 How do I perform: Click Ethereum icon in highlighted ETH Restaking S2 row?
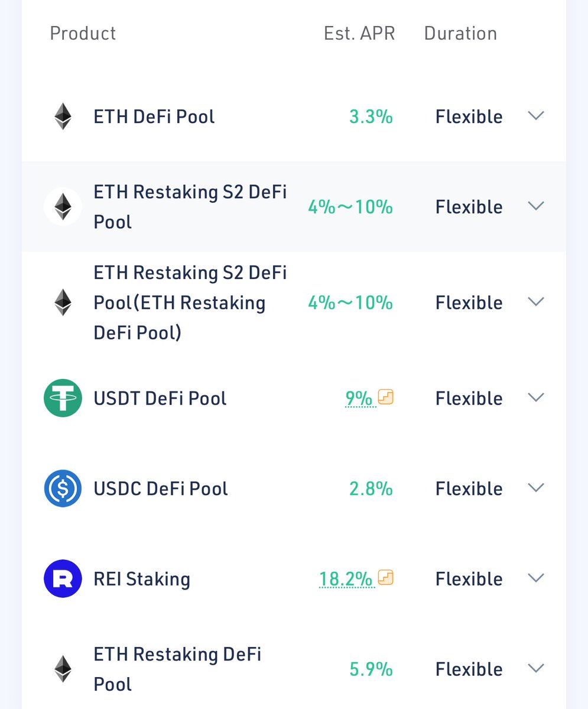(63, 206)
